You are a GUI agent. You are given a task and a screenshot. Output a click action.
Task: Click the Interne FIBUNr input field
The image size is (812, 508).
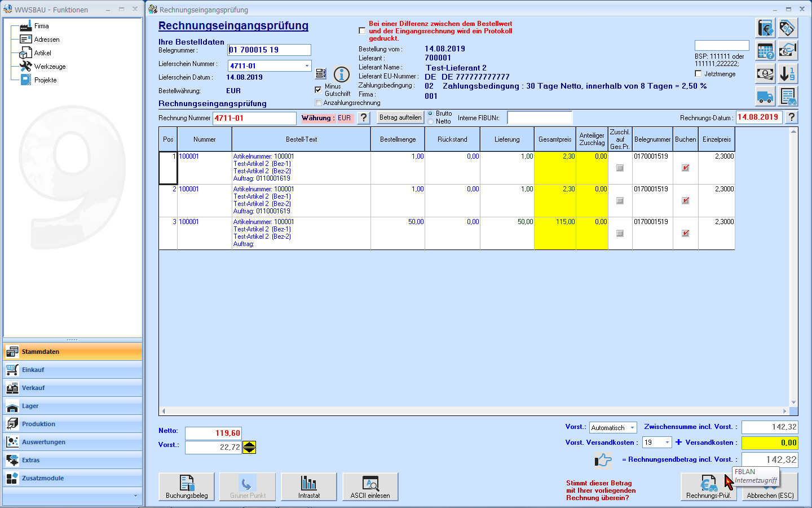540,118
